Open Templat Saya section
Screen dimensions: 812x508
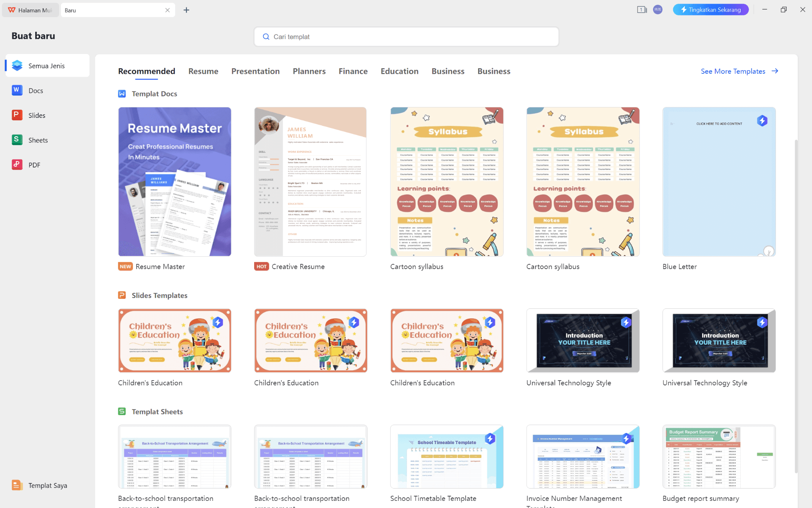[x=48, y=485]
